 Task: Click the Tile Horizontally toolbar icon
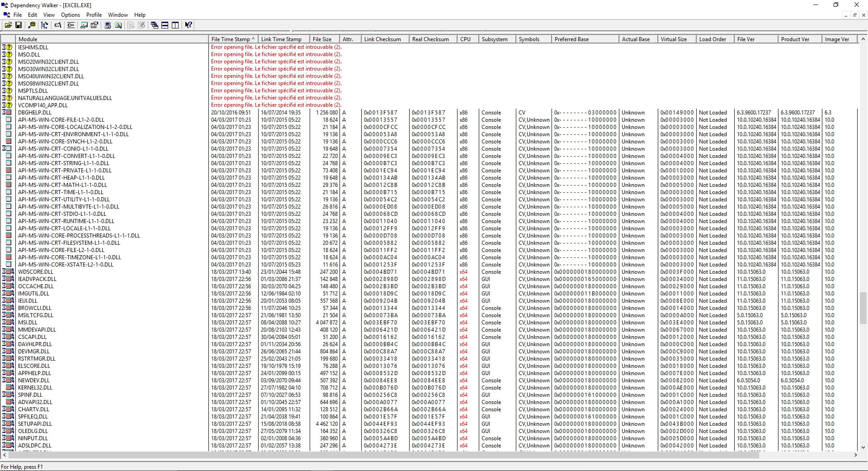pos(165,25)
